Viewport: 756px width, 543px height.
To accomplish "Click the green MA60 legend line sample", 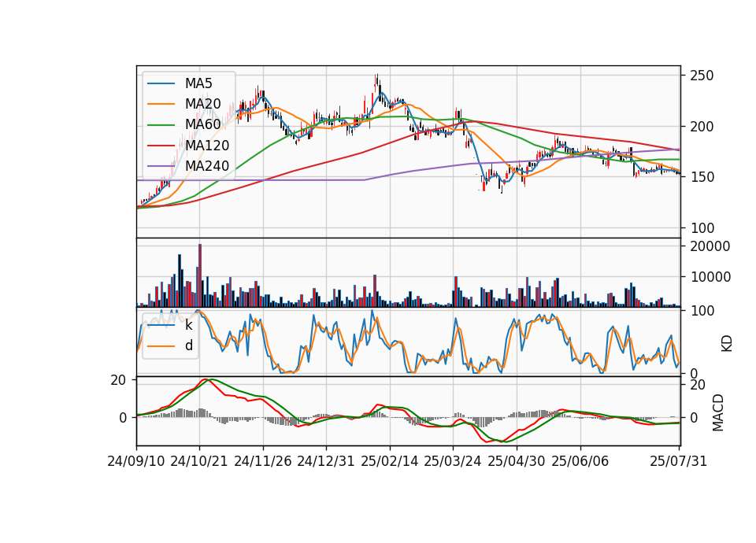I will (161, 125).
